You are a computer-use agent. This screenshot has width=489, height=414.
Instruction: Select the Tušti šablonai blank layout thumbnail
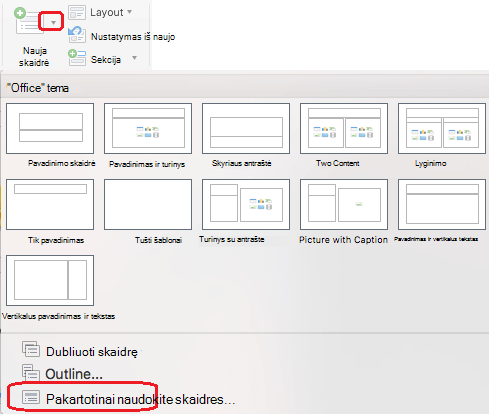pyautogui.click(x=148, y=204)
